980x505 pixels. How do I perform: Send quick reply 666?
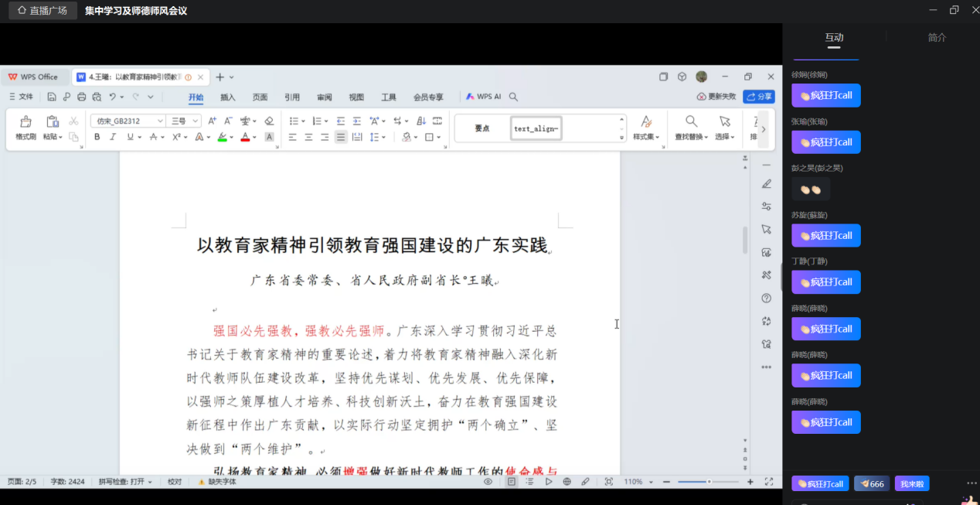pyautogui.click(x=872, y=483)
